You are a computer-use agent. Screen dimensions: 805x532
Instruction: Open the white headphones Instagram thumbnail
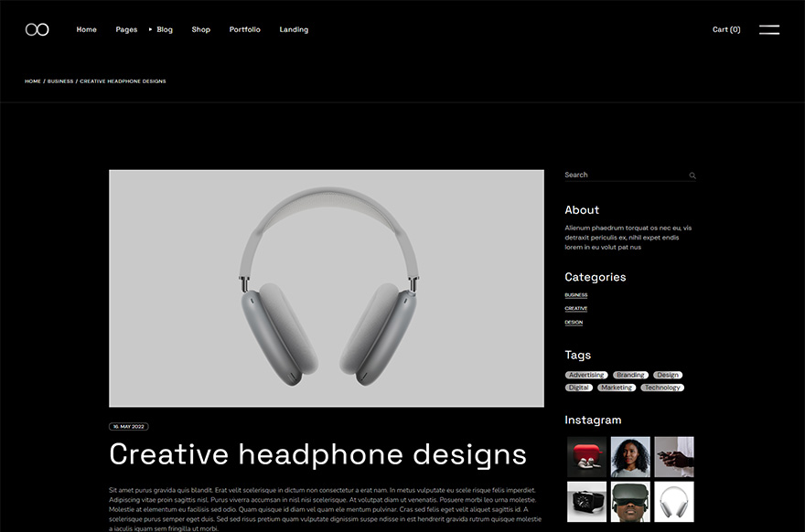673,502
